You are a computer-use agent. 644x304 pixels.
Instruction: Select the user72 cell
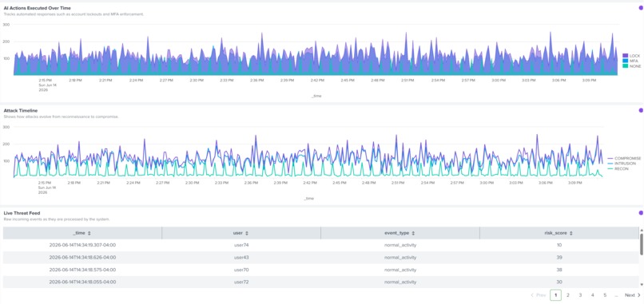click(241, 282)
